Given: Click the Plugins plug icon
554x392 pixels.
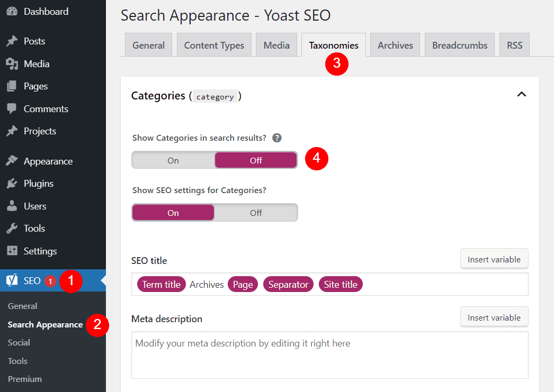Looking at the screenshot, I should (12, 184).
